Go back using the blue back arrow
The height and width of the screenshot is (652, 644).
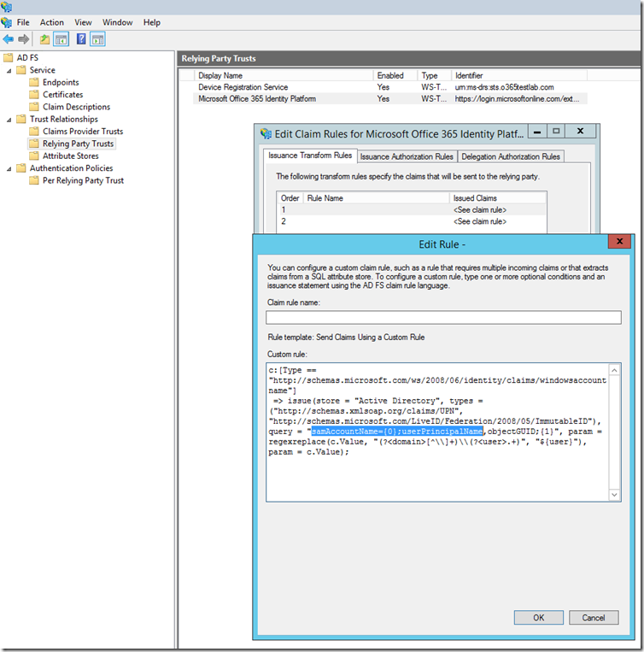[9, 39]
